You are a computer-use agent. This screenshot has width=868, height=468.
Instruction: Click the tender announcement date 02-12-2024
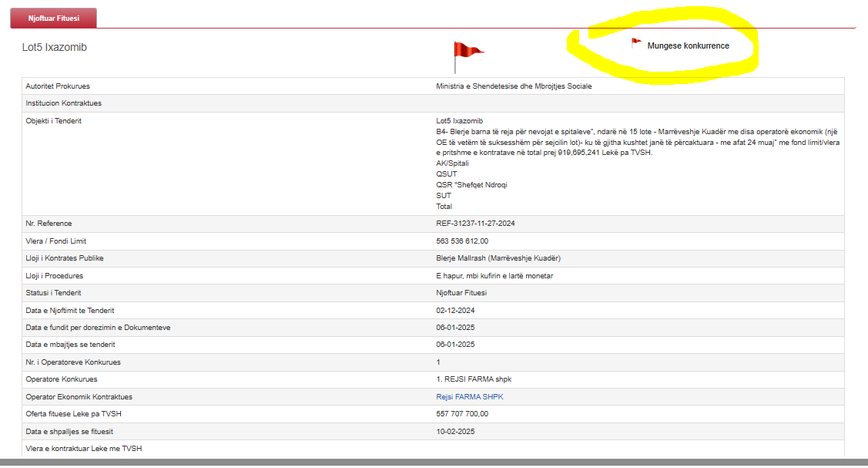pyautogui.click(x=455, y=310)
